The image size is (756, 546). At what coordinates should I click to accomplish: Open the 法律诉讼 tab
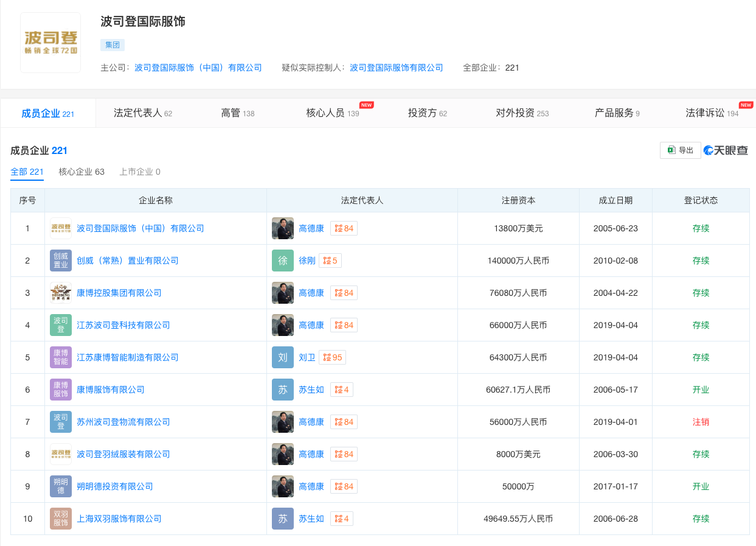coord(712,113)
